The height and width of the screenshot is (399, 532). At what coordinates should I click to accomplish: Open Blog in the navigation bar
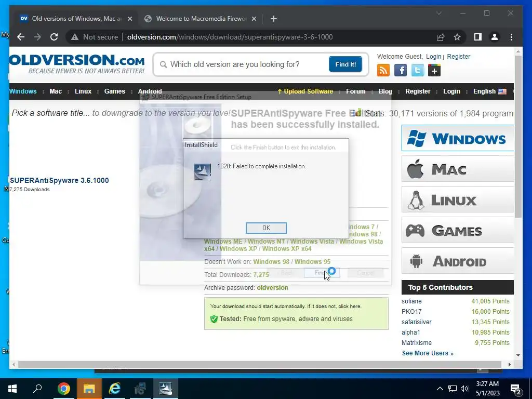(x=385, y=91)
